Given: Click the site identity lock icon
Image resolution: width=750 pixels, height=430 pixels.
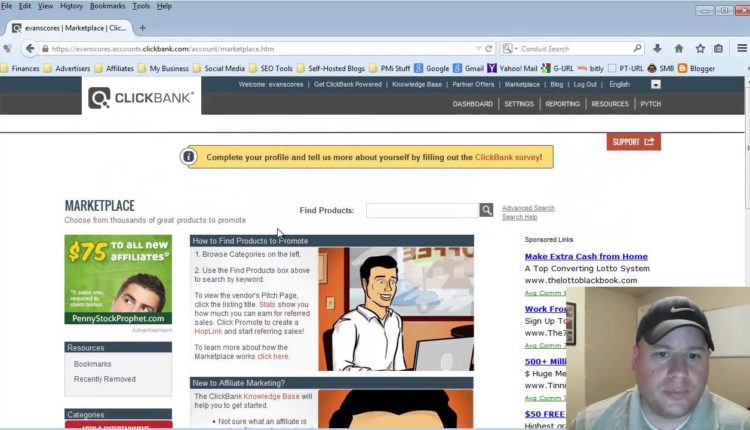Looking at the screenshot, I should [45, 49].
